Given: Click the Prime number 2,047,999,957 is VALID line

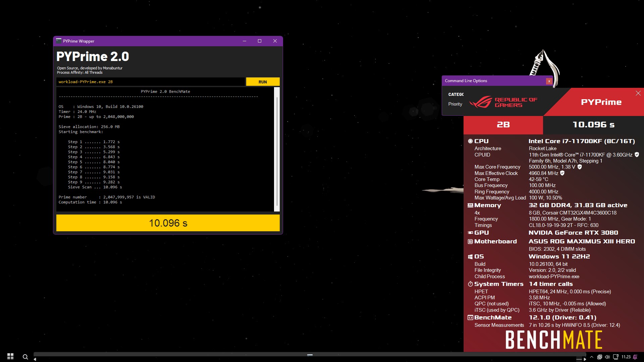Looking at the screenshot, I should tap(107, 197).
